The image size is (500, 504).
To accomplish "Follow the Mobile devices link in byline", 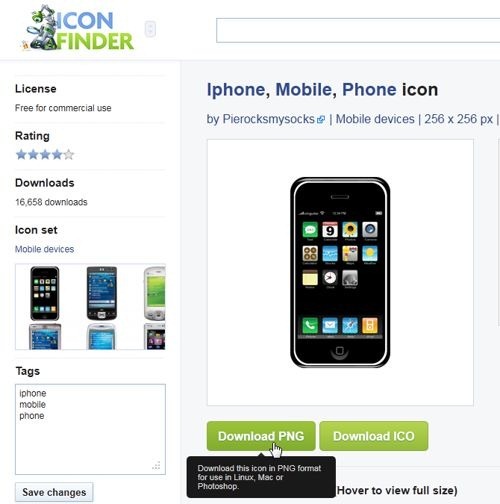I will click(375, 119).
